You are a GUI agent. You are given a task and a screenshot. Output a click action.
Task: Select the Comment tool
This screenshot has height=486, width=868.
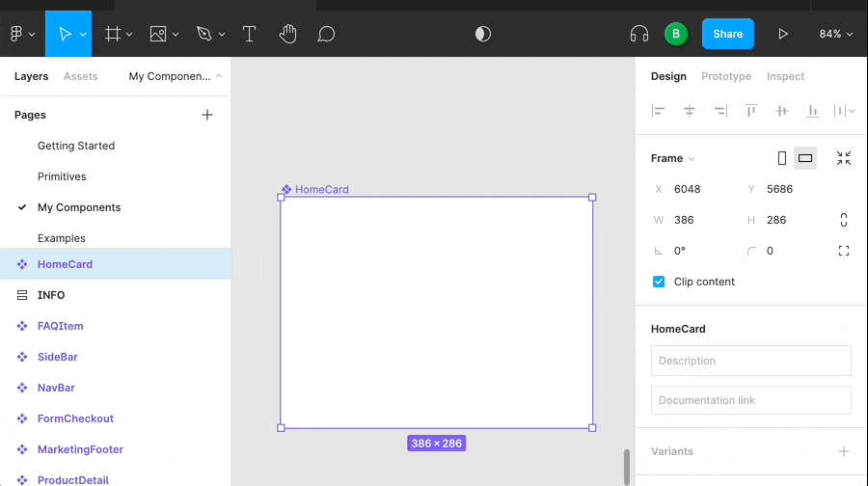(326, 34)
